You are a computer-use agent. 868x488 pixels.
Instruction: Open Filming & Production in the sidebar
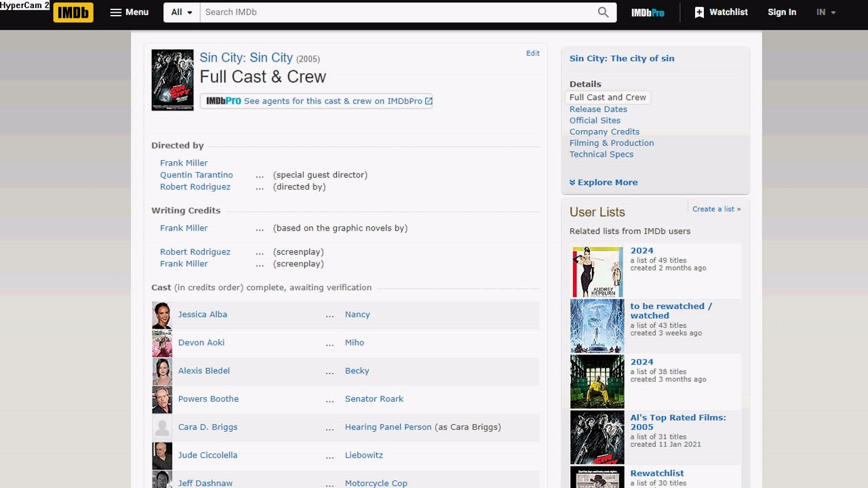(612, 143)
